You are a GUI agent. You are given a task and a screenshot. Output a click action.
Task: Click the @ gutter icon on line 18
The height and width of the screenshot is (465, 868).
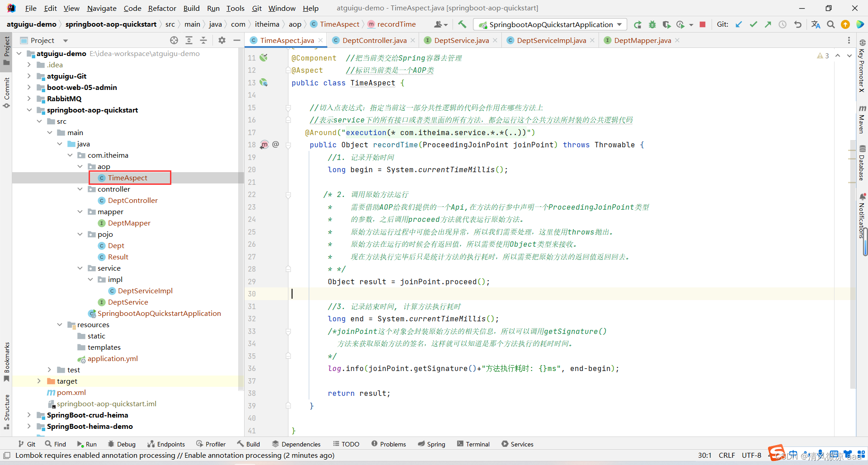(276, 144)
